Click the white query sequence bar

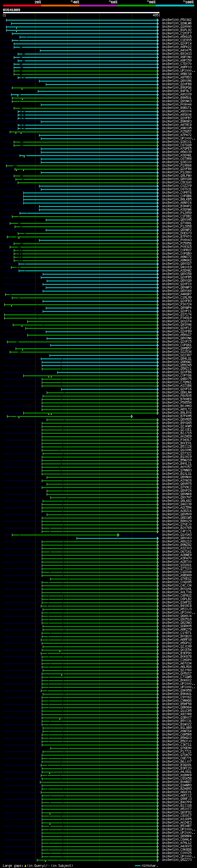tap(81, 13)
